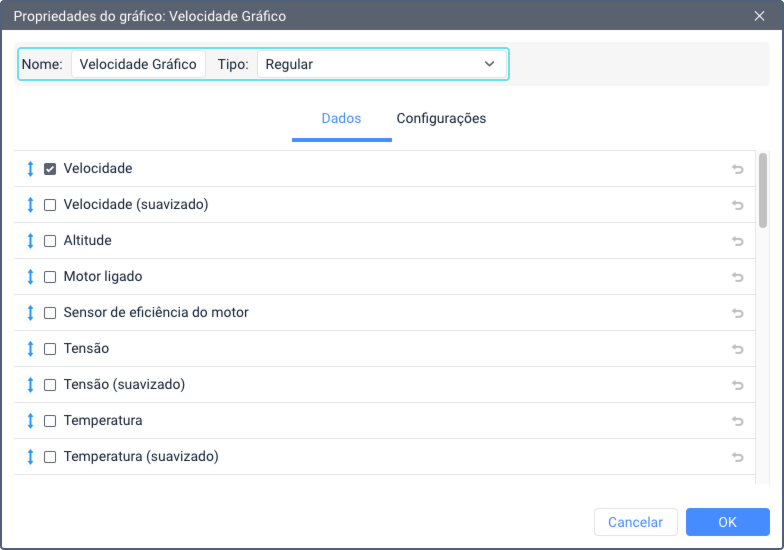
Task: Open the Configurações tab
Action: pyautogui.click(x=441, y=118)
